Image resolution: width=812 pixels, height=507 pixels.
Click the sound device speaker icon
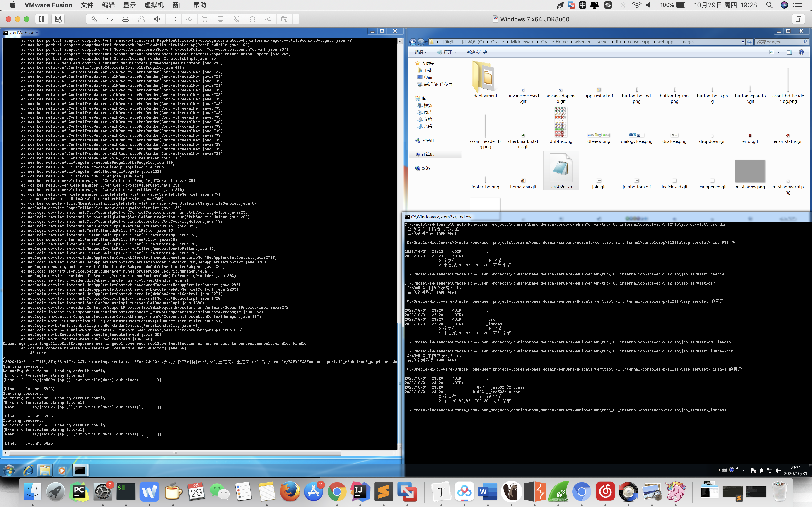(x=157, y=19)
